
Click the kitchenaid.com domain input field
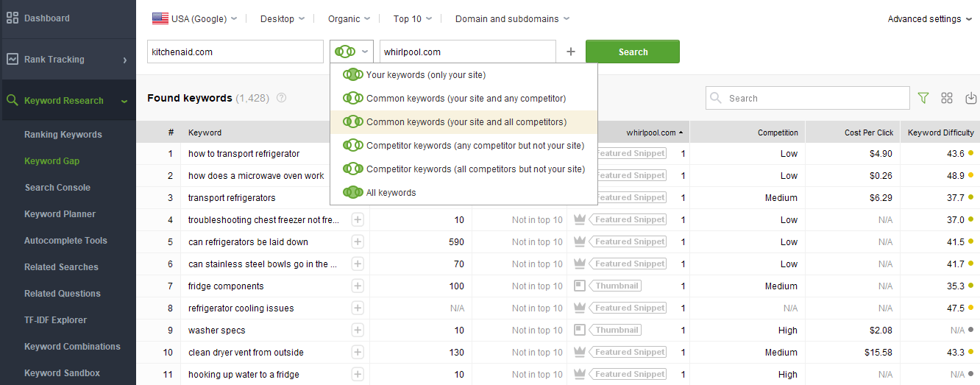[235, 52]
